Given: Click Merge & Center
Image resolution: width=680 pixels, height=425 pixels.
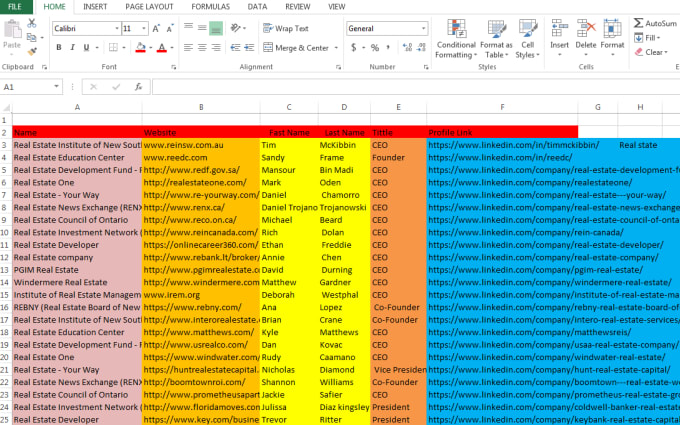Looking at the screenshot, I should (x=296, y=48).
